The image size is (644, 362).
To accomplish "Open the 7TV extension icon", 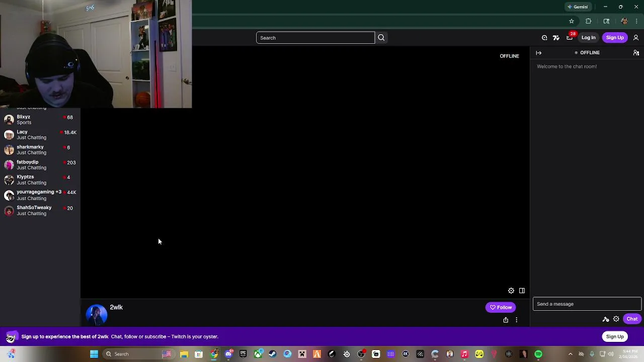I will [556, 38].
